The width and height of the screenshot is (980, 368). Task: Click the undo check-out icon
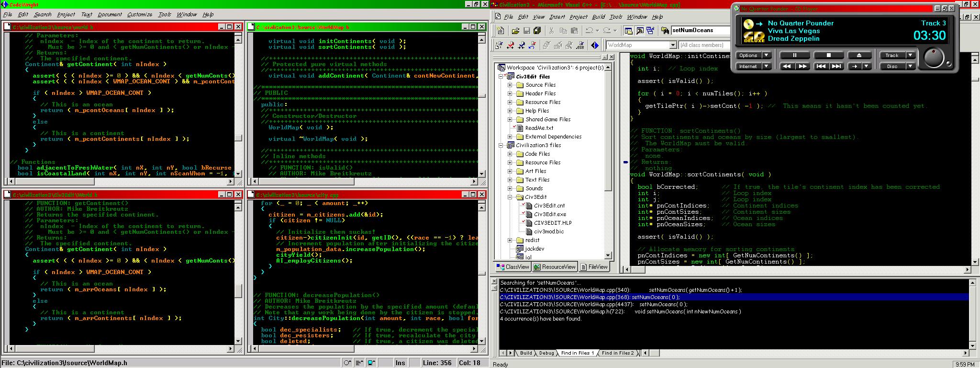tap(533, 45)
